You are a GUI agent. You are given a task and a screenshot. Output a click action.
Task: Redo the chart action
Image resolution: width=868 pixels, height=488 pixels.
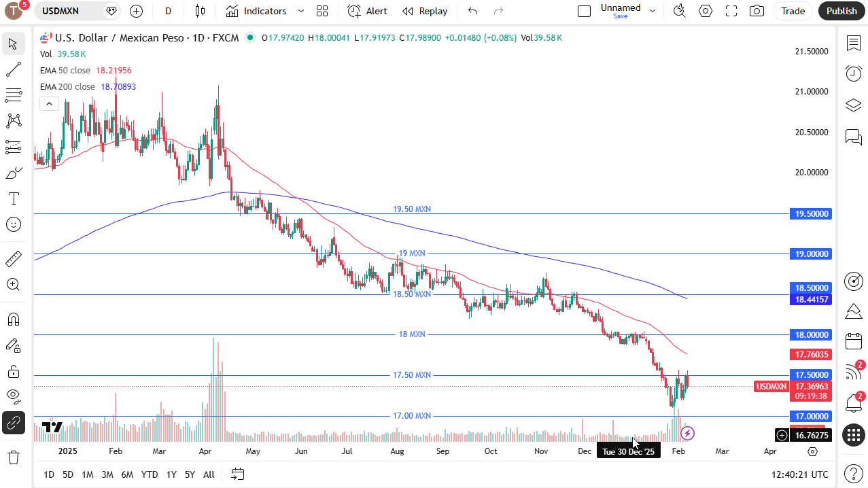(x=498, y=11)
